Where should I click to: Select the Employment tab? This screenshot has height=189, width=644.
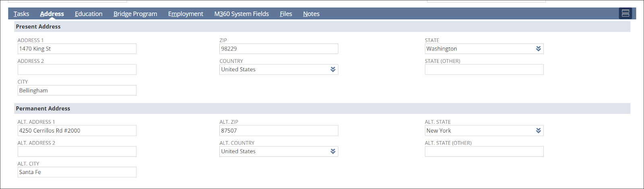(x=186, y=14)
